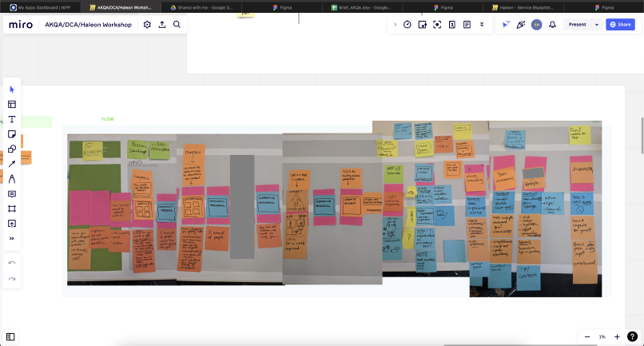Screen dimensions: 644x346
Task: Select the Sticky note tool
Action: pyautogui.click(x=12, y=133)
